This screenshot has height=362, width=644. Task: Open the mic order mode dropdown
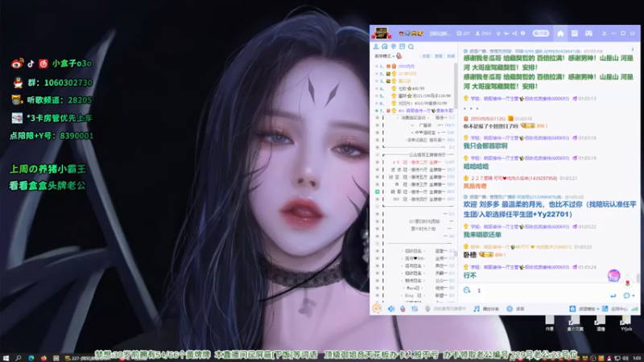pos(385,56)
